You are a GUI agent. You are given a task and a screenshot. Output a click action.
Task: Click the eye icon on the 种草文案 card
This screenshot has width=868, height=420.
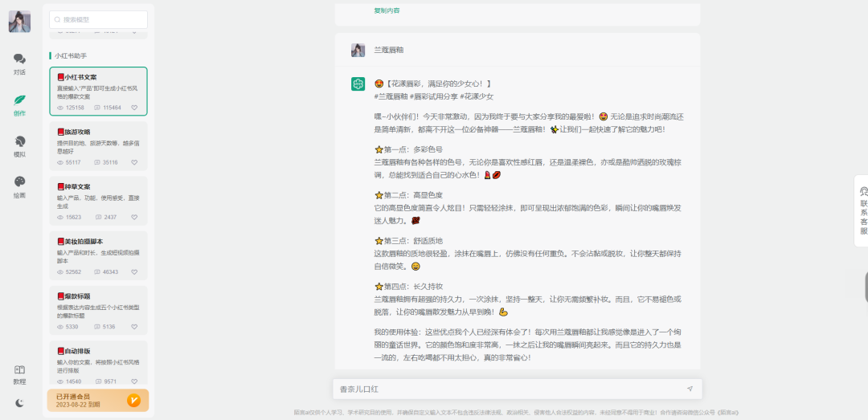pyautogui.click(x=60, y=218)
